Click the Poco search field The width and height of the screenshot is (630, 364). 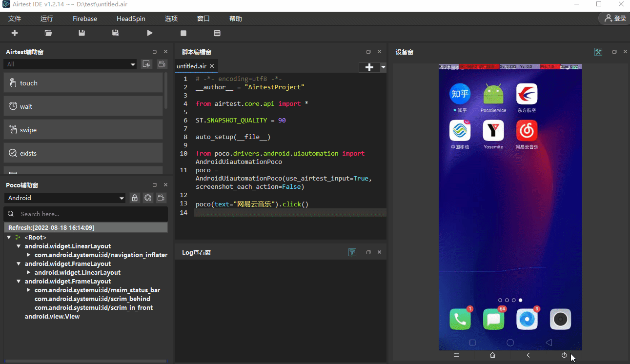point(86,214)
